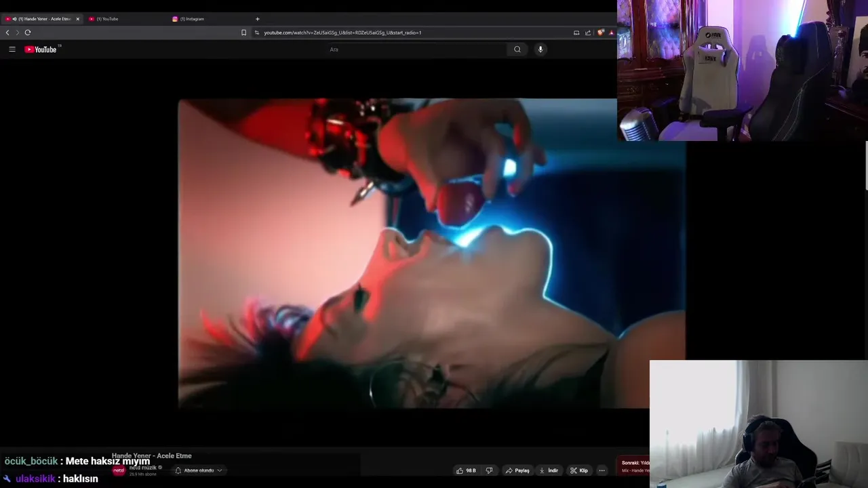The image size is (868, 488).
Task: Click the page vertical scrollbar on the right
Action: pos(867,166)
